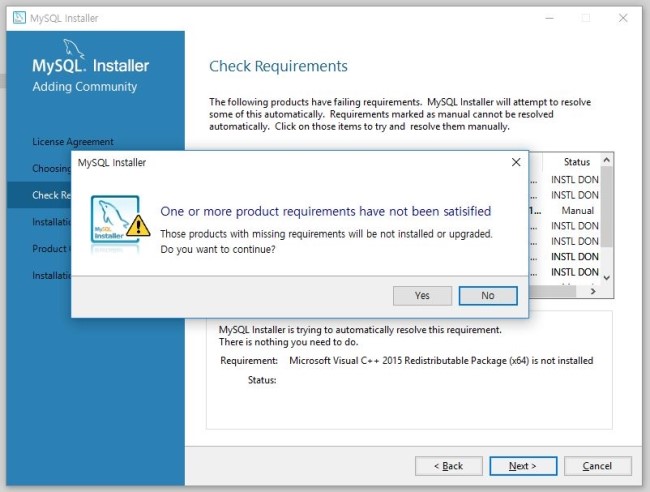Image resolution: width=650 pixels, height=492 pixels.
Task: Click the Status column header
Action: (577, 162)
